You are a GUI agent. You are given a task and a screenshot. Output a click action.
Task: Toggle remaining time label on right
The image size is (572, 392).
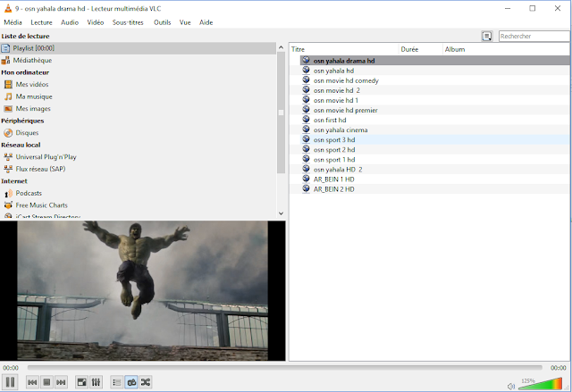(558, 368)
